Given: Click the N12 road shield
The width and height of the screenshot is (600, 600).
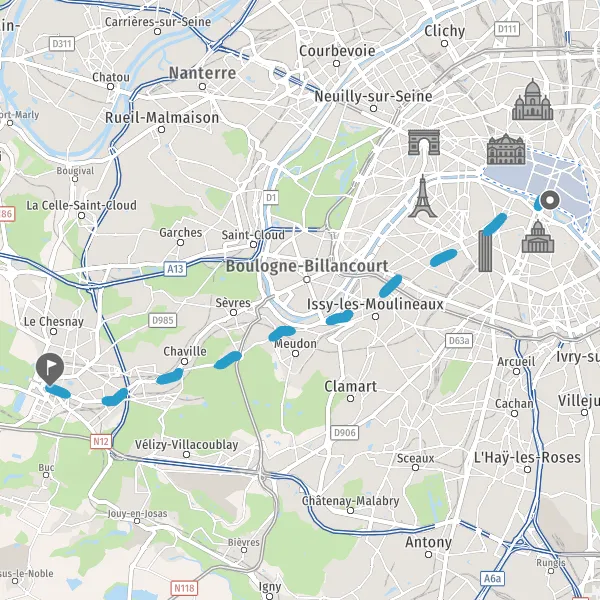Looking at the screenshot, I should (101, 442).
